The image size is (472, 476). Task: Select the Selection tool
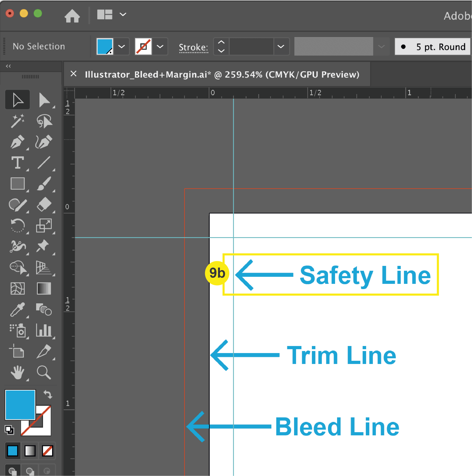point(17,100)
